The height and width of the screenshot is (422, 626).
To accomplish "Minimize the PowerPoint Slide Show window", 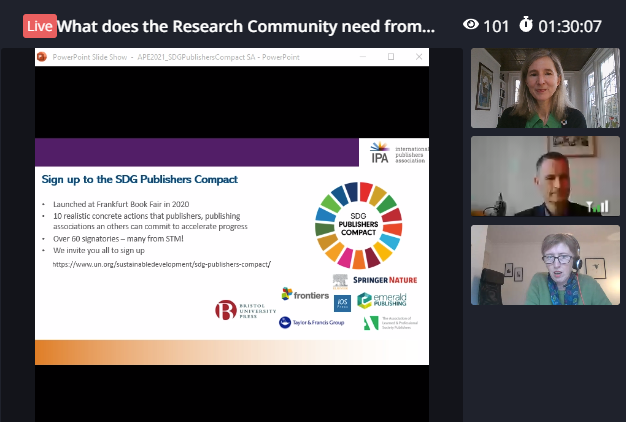I will pos(363,57).
